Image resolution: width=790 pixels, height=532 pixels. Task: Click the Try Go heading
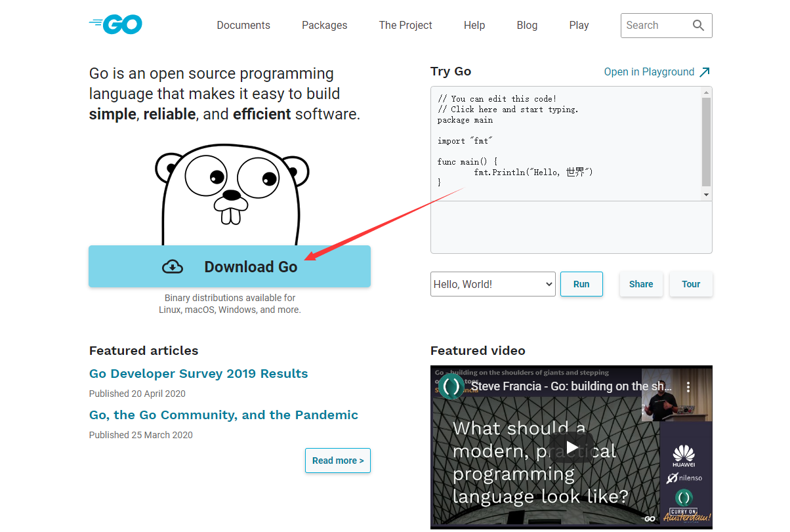coord(451,72)
